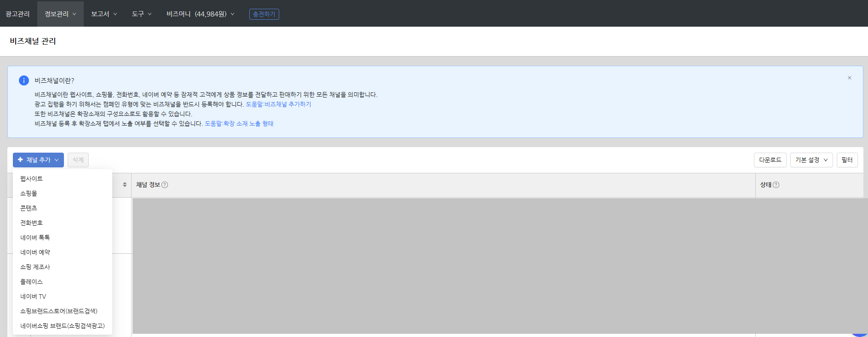Screen dimensions: 868x337
Task: Click the help icon next to 채널 정보
Action: tap(165, 185)
